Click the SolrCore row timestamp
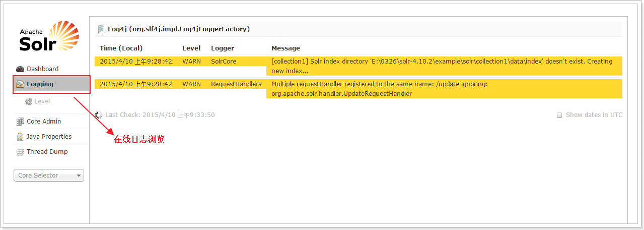 click(x=136, y=62)
